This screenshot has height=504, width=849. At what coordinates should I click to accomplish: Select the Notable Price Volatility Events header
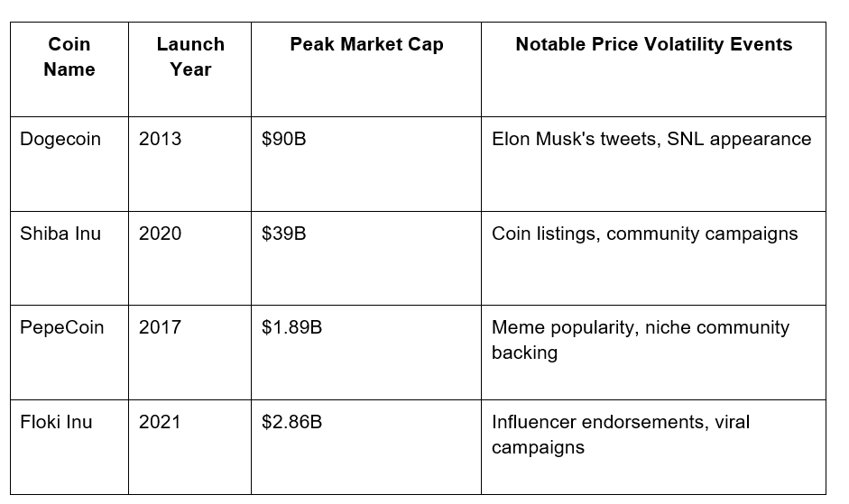coord(653,69)
